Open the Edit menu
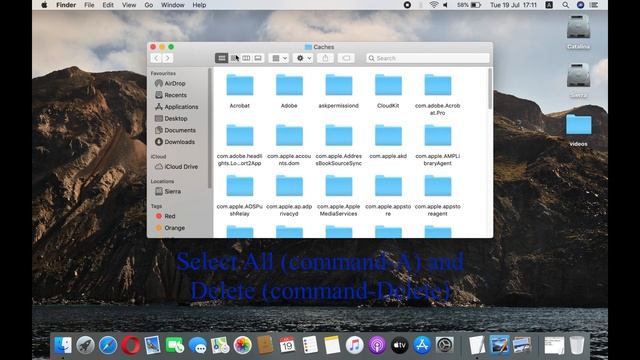Viewport: 640px width, 360px height. click(x=108, y=5)
